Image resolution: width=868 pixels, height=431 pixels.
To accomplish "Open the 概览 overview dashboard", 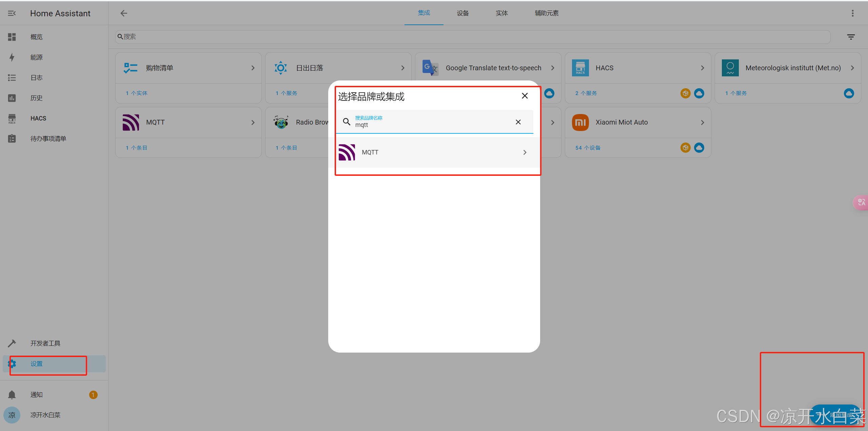I will [54, 37].
